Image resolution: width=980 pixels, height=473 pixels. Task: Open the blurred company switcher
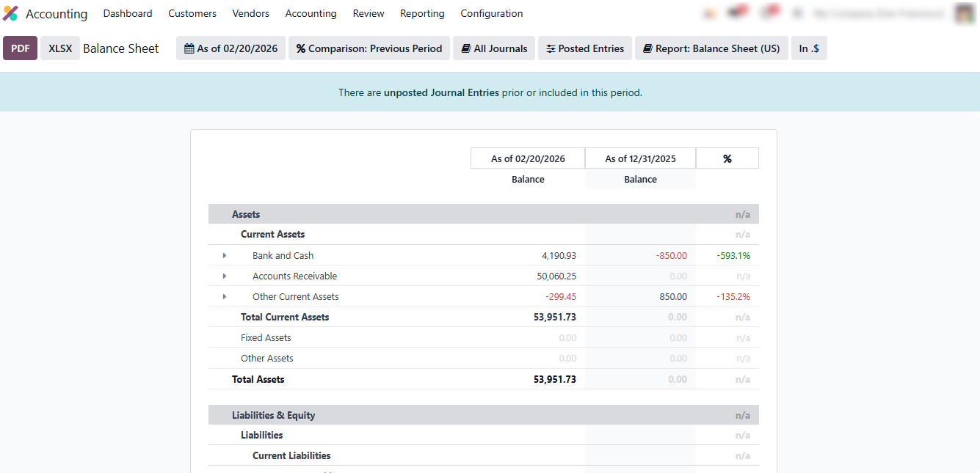(x=878, y=13)
